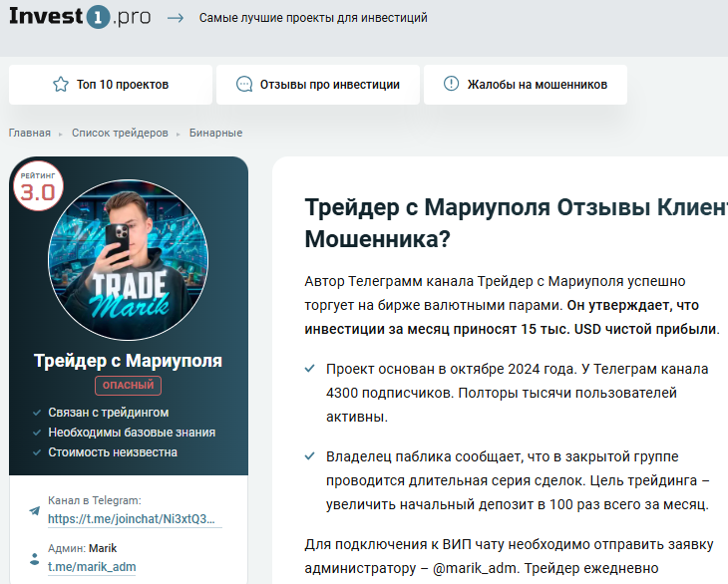Open the t.me/joinchat Telegram channel link
The height and width of the screenshot is (584, 728).
[x=133, y=519]
